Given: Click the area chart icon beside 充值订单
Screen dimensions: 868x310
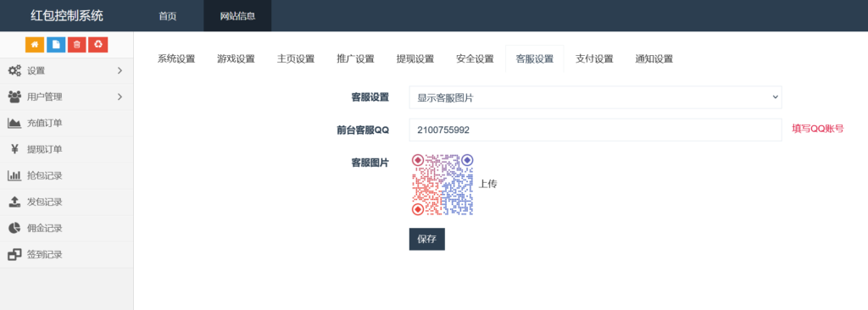Looking at the screenshot, I should click(x=14, y=123).
